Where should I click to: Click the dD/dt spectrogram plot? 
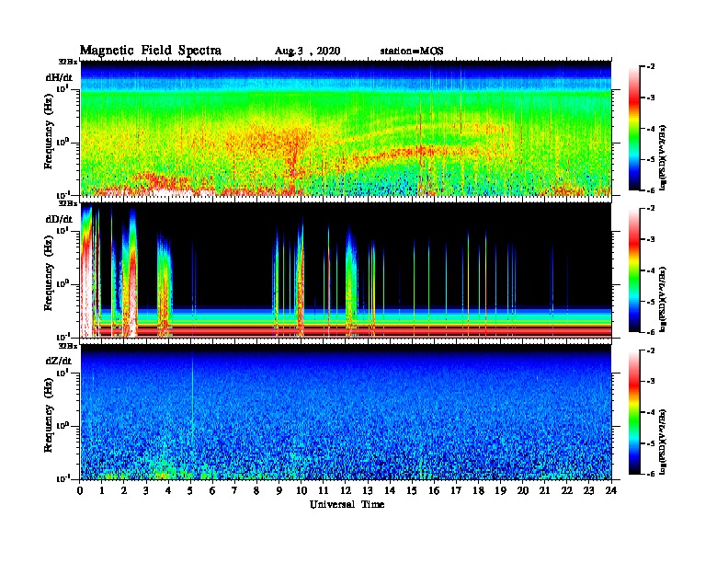pyautogui.click(x=347, y=270)
